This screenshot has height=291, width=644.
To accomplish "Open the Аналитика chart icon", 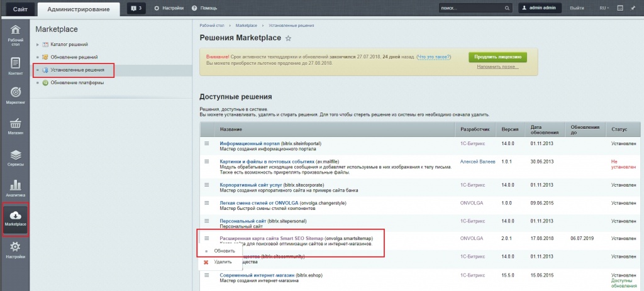I will tap(16, 189).
